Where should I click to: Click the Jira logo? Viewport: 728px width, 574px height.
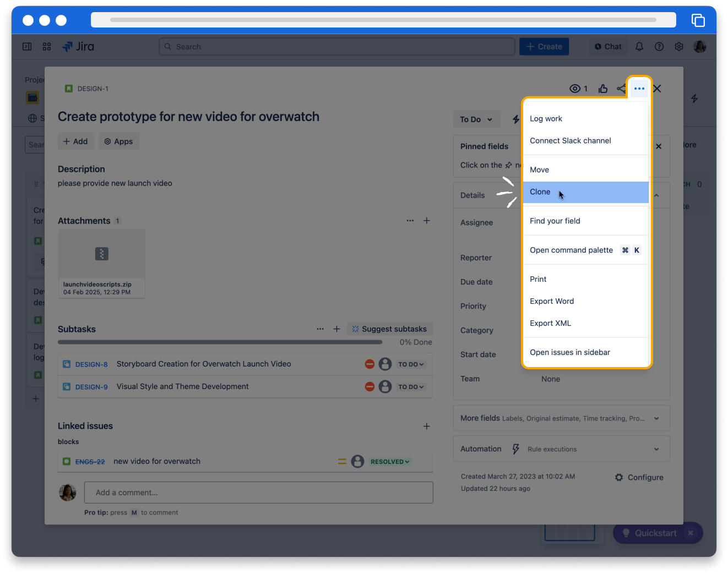pos(78,47)
